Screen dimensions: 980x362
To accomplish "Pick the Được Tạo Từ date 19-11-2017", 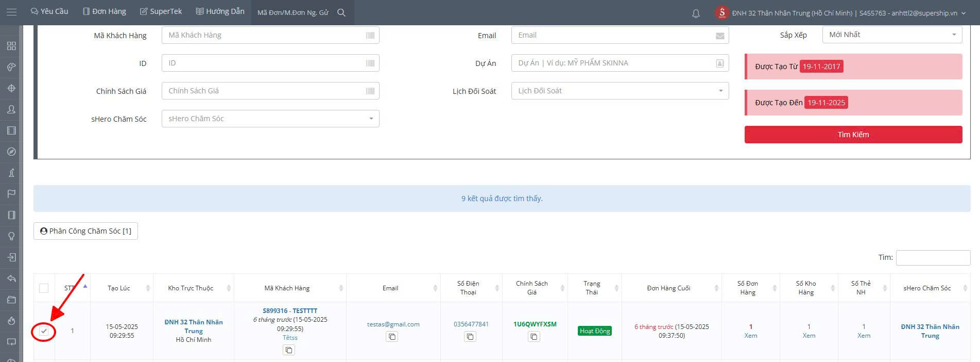I will click(x=821, y=67).
